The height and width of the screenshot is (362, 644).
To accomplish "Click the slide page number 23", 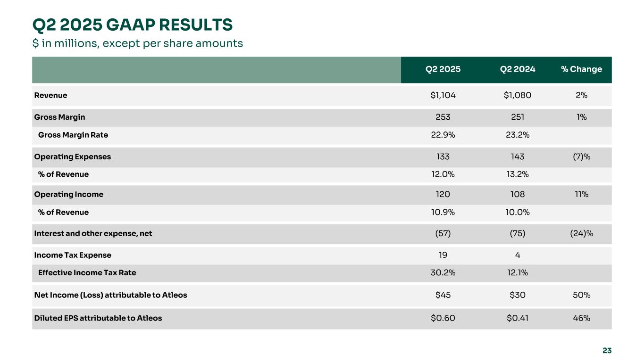I will pos(607,350).
